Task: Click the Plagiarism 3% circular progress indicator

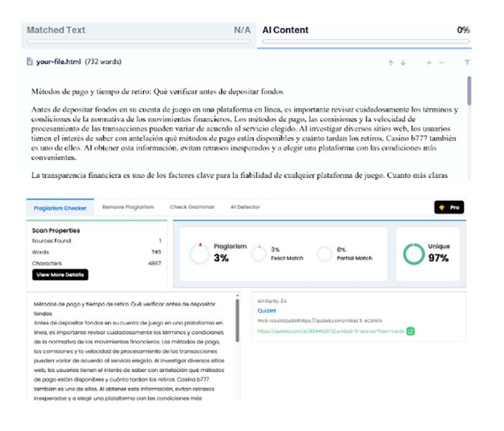Action: click(x=199, y=254)
